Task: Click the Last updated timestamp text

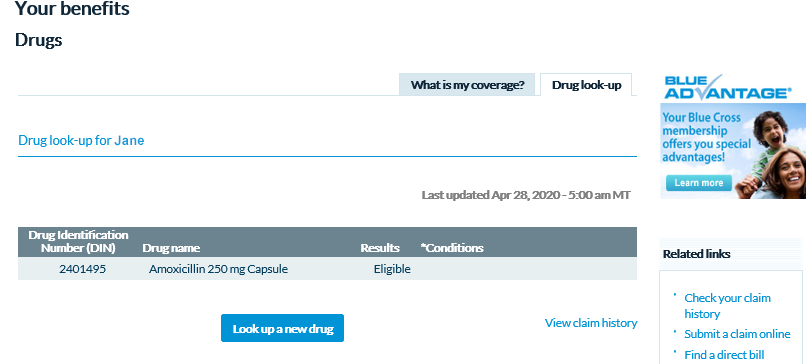Action: 526,195
